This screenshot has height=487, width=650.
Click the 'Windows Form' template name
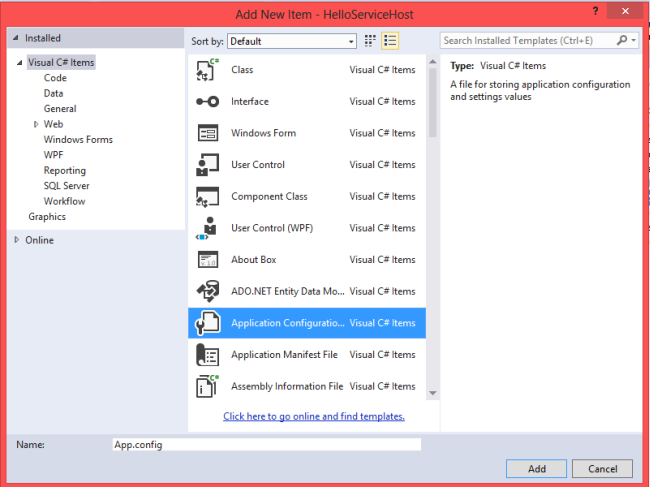[264, 133]
